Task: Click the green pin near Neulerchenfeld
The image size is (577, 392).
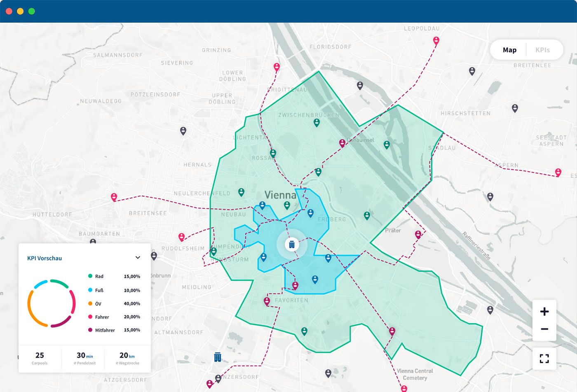Action: point(241,192)
